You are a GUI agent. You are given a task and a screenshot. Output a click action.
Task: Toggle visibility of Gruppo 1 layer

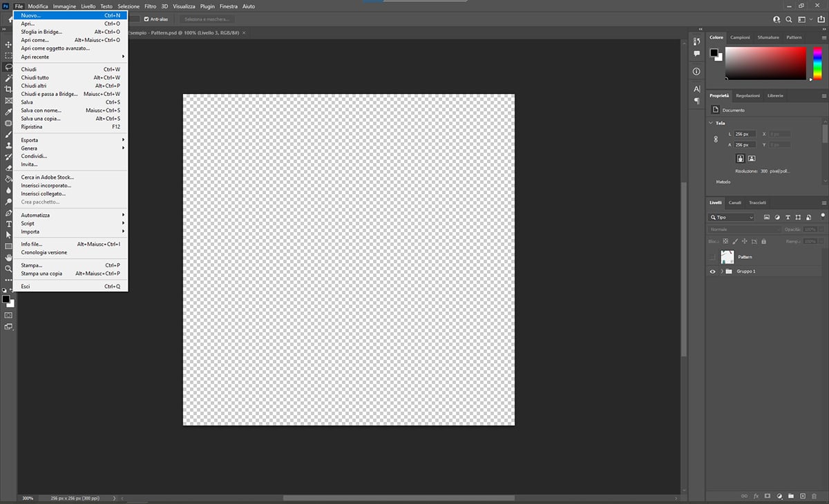click(x=713, y=271)
